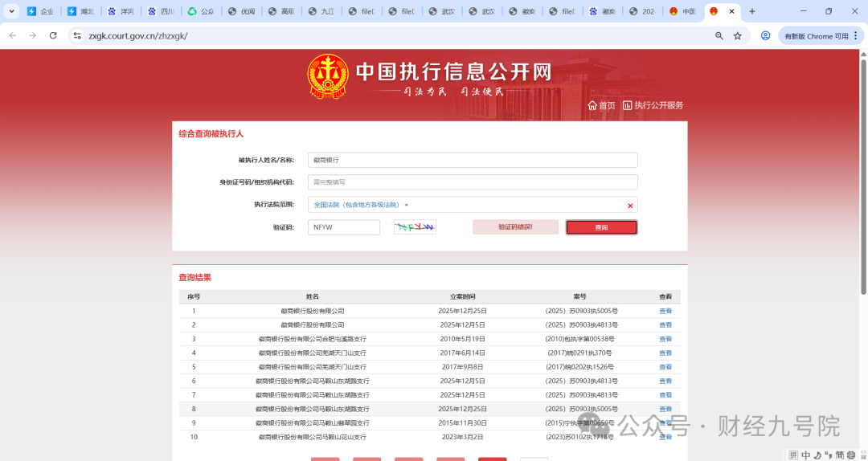Image resolution: width=868 pixels, height=461 pixels.
Task: Switch to the 中国 browser tab
Action: click(x=682, y=11)
